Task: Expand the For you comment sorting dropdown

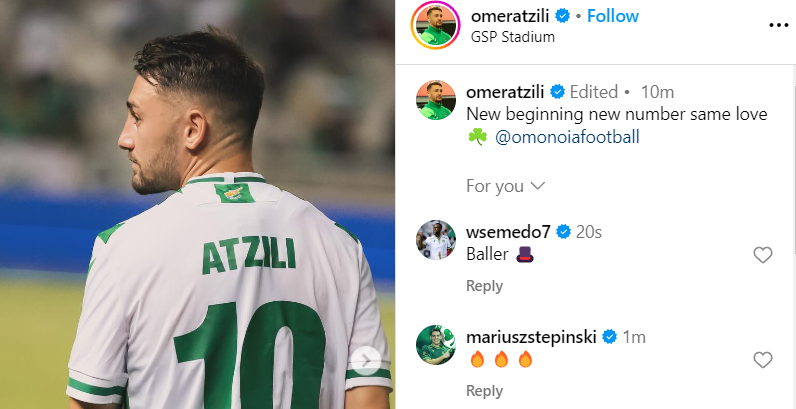Action: (505, 186)
